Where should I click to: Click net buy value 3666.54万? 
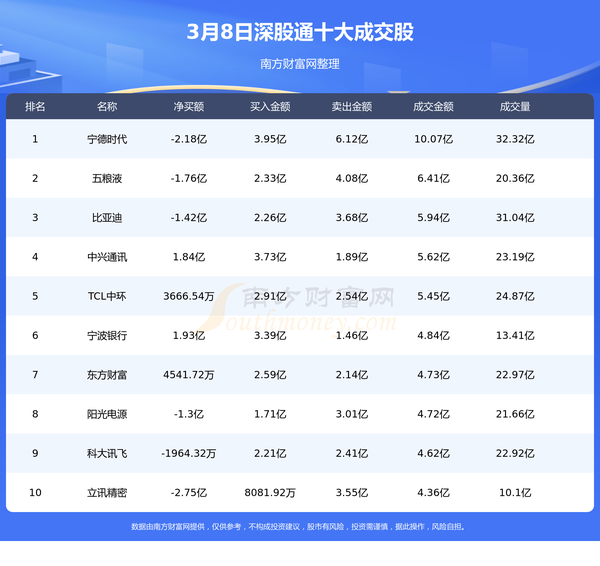(x=189, y=296)
